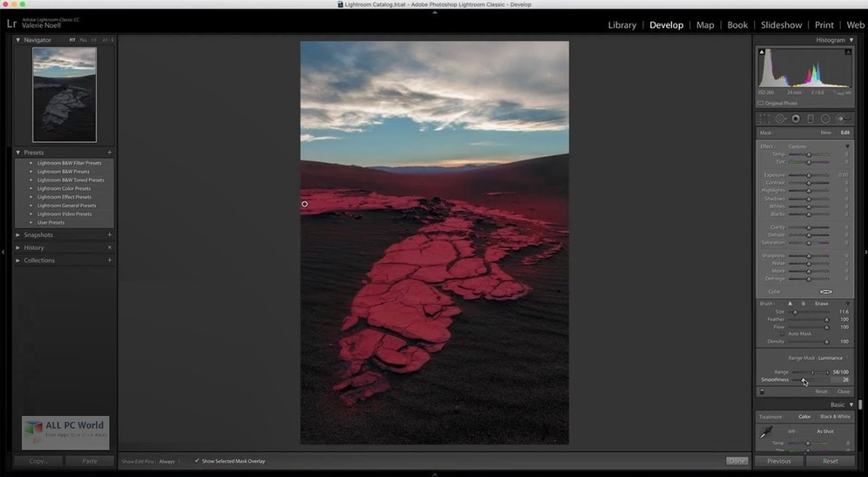This screenshot has width=868, height=477.
Task: Collapse the Navigator panel
Action: click(x=18, y=40)
